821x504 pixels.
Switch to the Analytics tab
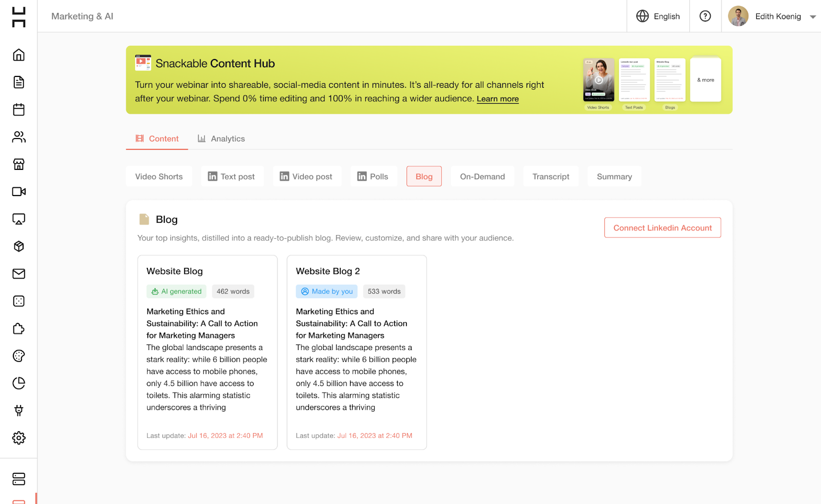coord(221,139)
